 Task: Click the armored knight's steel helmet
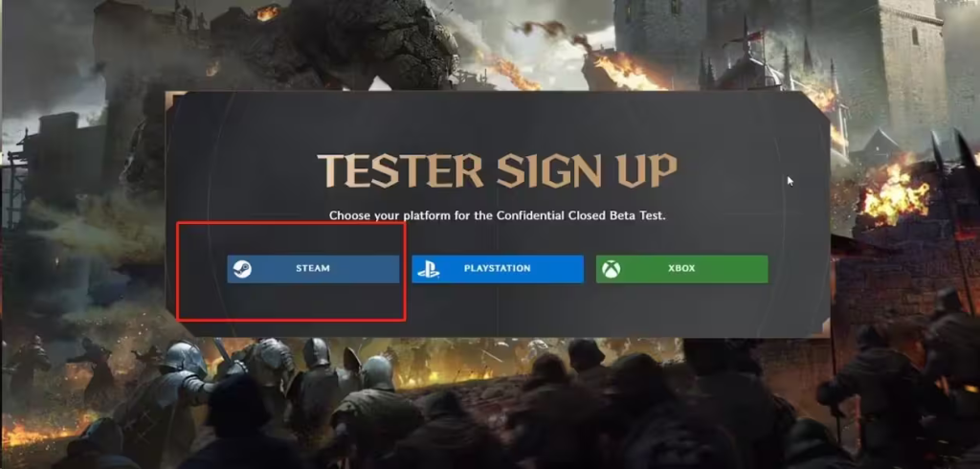pyautogui.click(x=185, y=360)
